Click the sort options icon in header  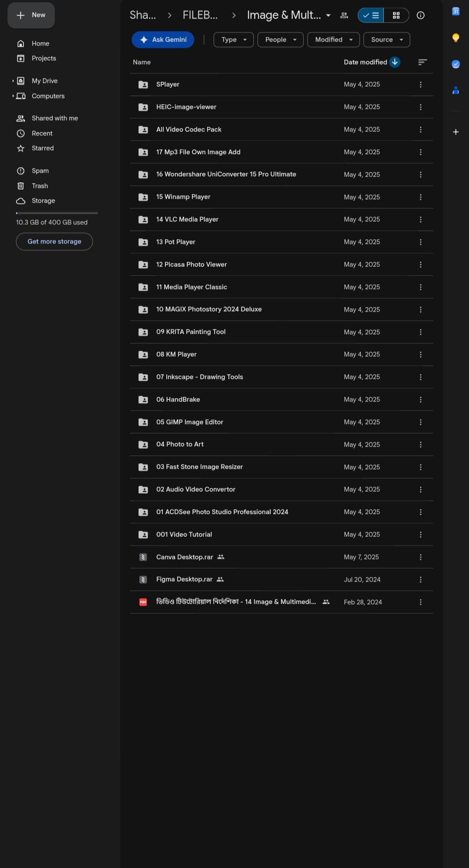(422, 62)
